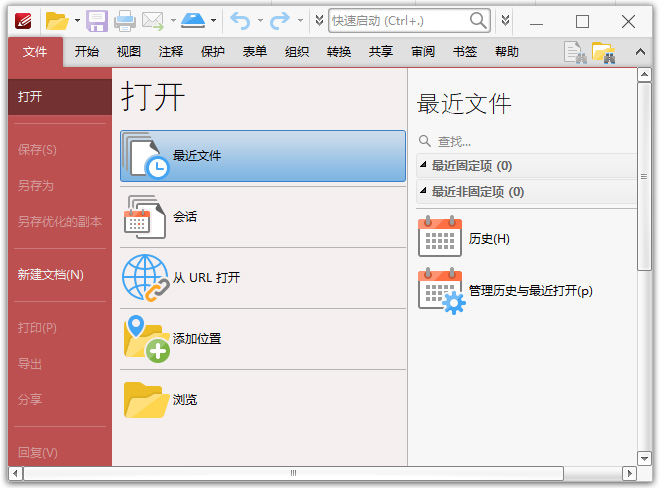Click the scanner icon in the toolbar
The image size is (661, 488).
click(x=193, y=20)
